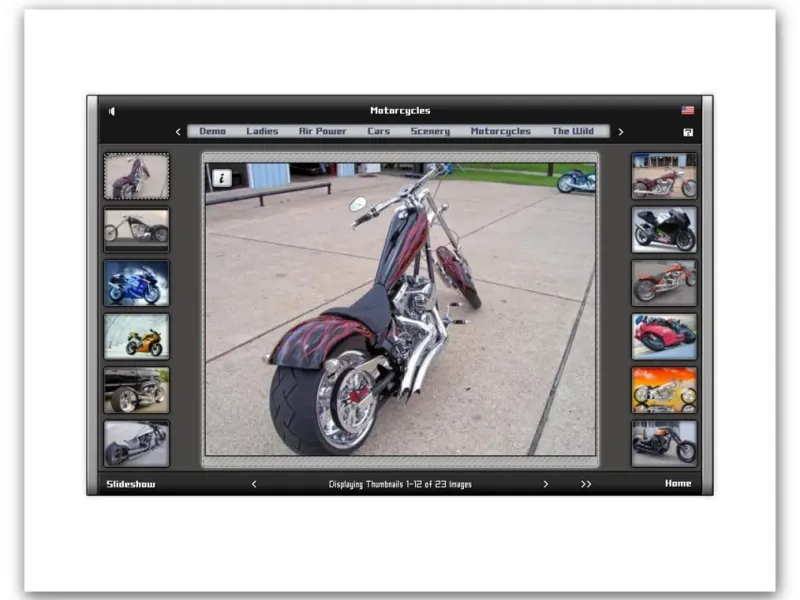Viewport: 800px width, 600px height.
Task: Select the chopper with orange sky thumbnail
Action: click(664, 390)
